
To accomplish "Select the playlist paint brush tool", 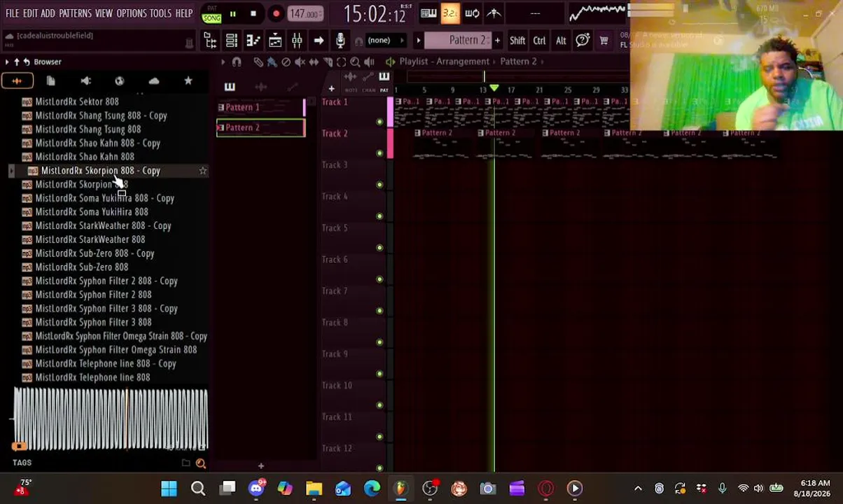I will (x=272, y=62).
